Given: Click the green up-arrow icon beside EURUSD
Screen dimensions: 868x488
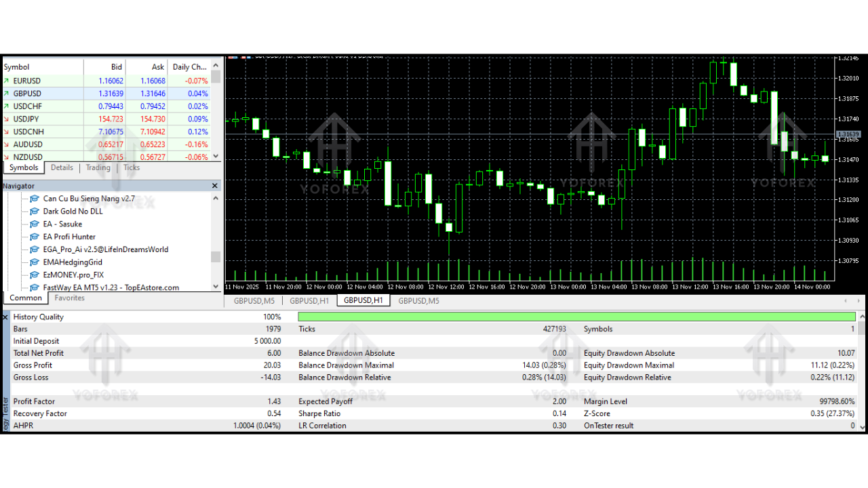Looking at the screenshot, I should coord(7,81).
